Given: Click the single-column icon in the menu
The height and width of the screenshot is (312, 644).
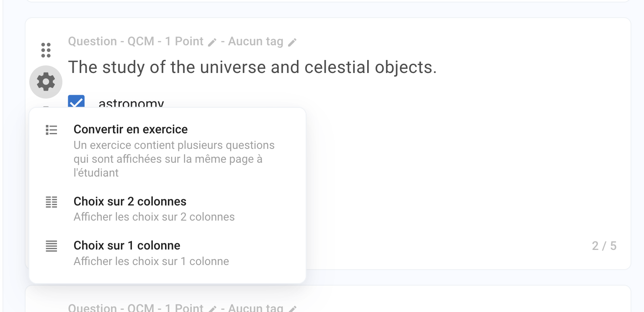Looking at the screenshot, I should pyautogui.click(x=51, y=246).
